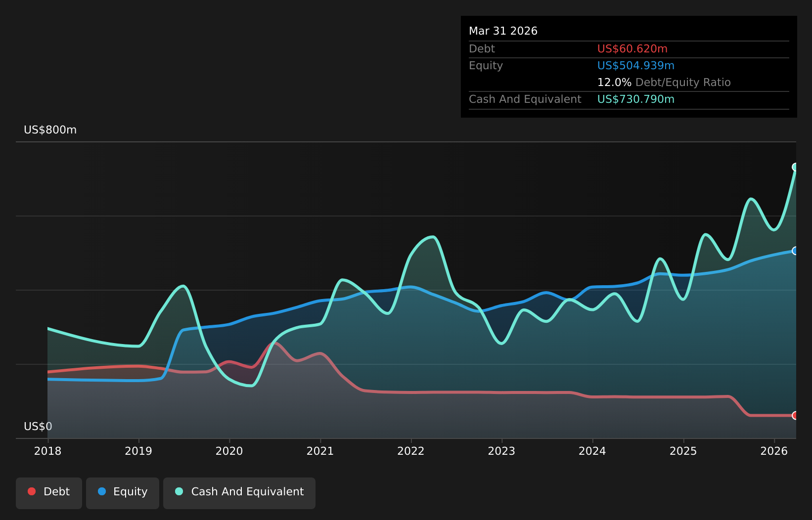812x520 pixels.
Task: Click the 2026 x-axis label
Action: coord(774,451)
